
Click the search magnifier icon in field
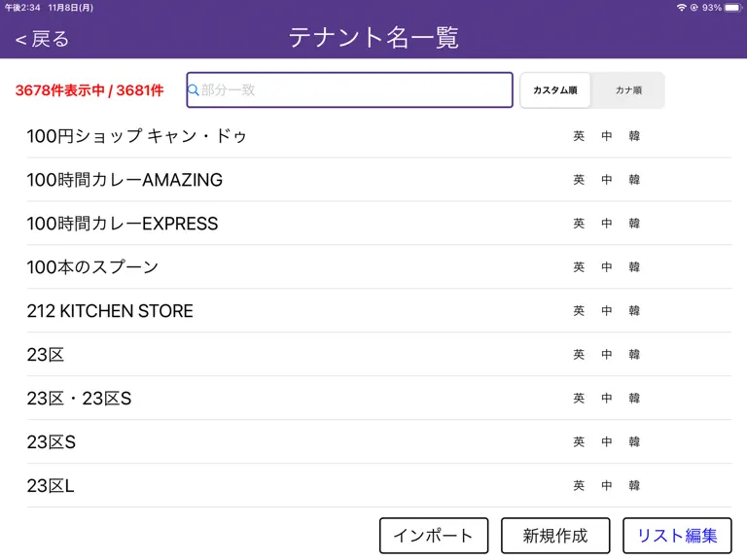click(x=193, y=90)
